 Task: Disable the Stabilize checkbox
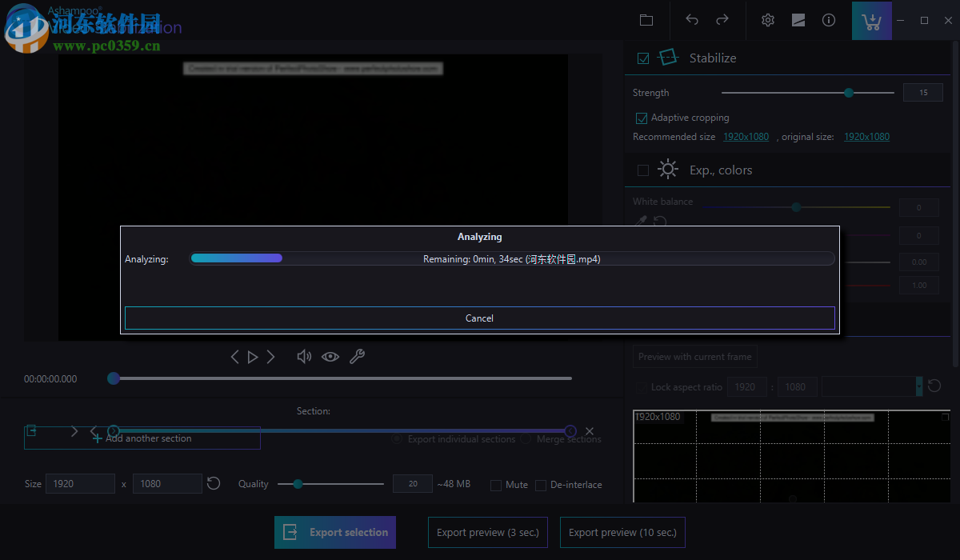[643, 58]
